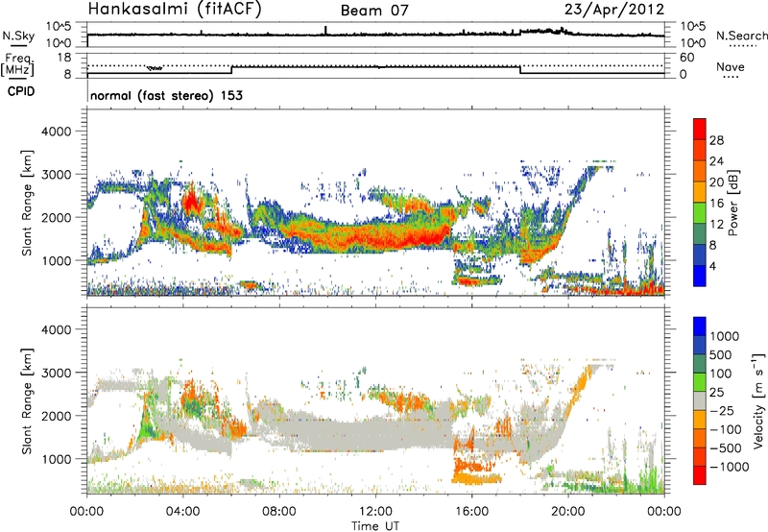Pick the grey segment of velocity colorbar
Screen dimensions: 768x532
(700, 401)
